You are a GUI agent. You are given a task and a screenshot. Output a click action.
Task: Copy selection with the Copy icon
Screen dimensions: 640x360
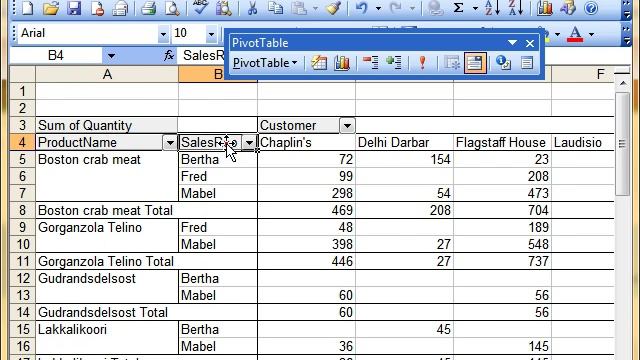pyautogui.click(x=276, y=7)
